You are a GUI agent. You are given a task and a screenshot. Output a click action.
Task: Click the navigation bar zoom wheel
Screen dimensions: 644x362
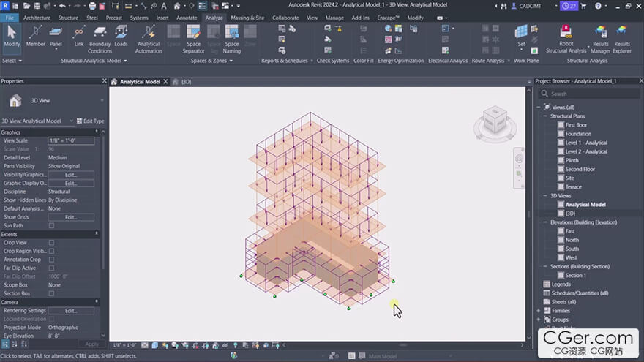(x=519, y=159)
